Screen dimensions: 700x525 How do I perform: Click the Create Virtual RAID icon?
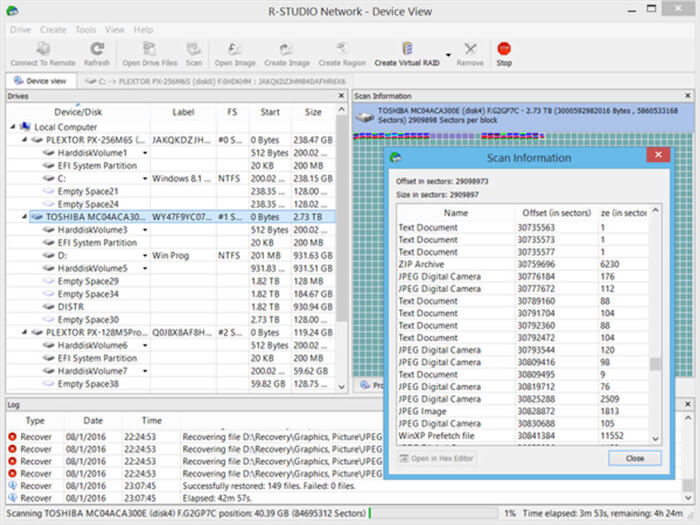point(407,54)
